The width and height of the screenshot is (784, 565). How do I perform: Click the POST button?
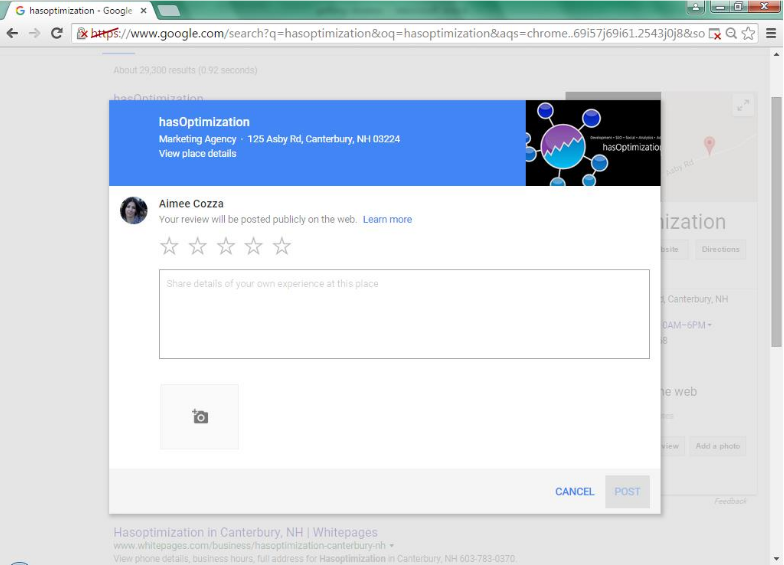(x=627, y=492)
